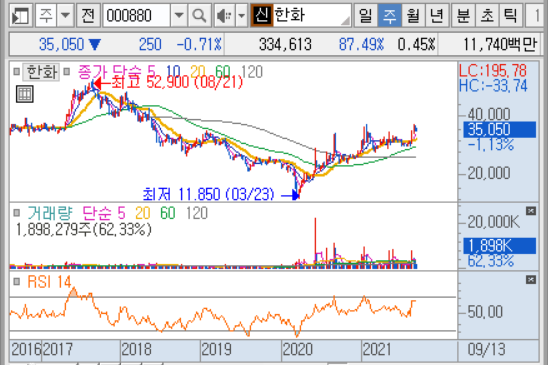Click the chart layout icon at top left
The image size is (548, 365).
[x=21, y=16]
